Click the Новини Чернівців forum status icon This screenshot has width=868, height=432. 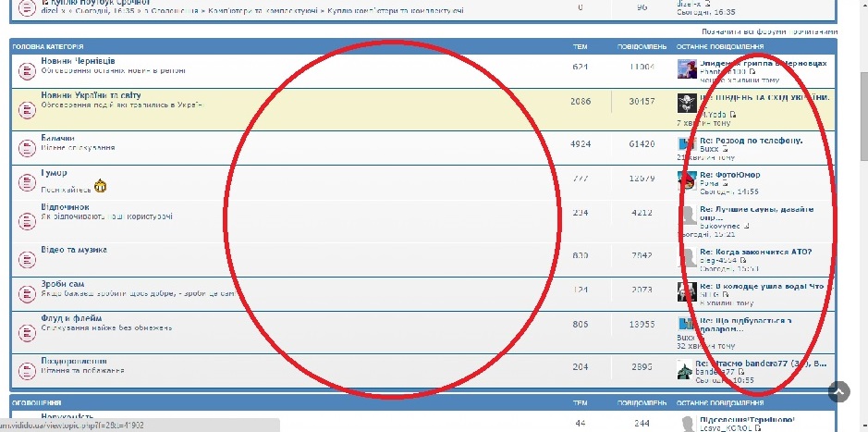click(x=27, y=69)
